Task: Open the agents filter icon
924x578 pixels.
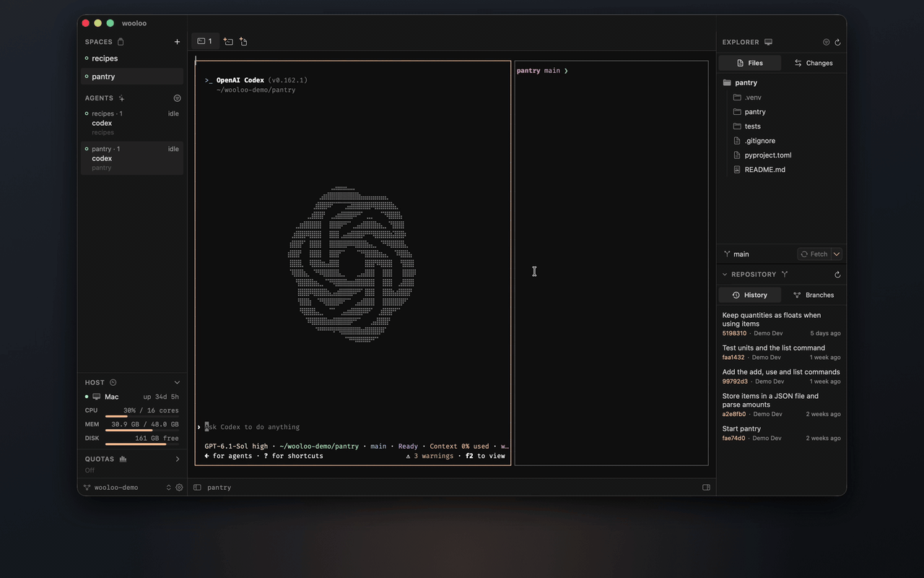Action: click(177, 98)
